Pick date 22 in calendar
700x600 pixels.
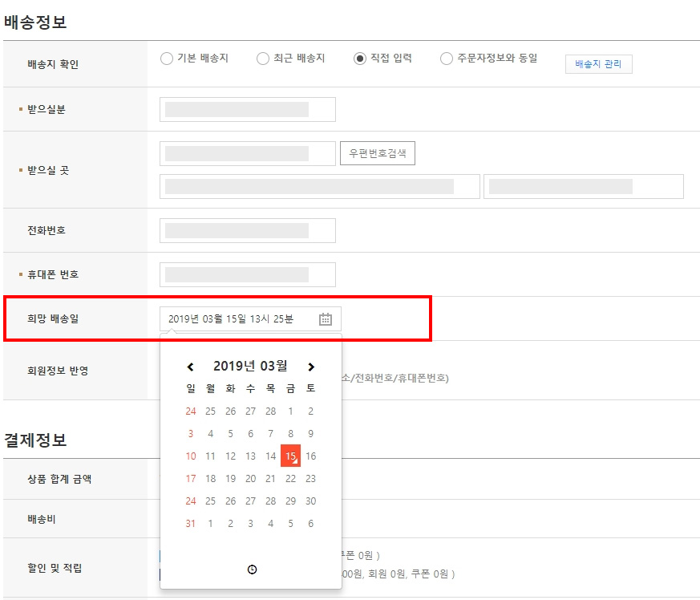(290, 479)
